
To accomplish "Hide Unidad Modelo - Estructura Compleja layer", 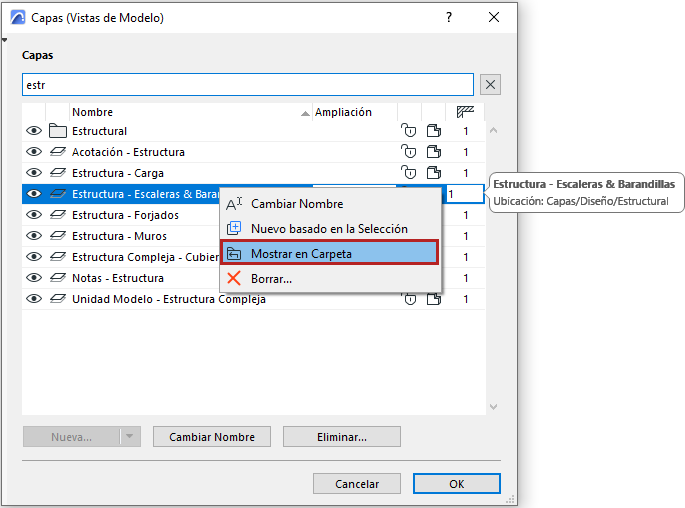I will pos(34,298).
